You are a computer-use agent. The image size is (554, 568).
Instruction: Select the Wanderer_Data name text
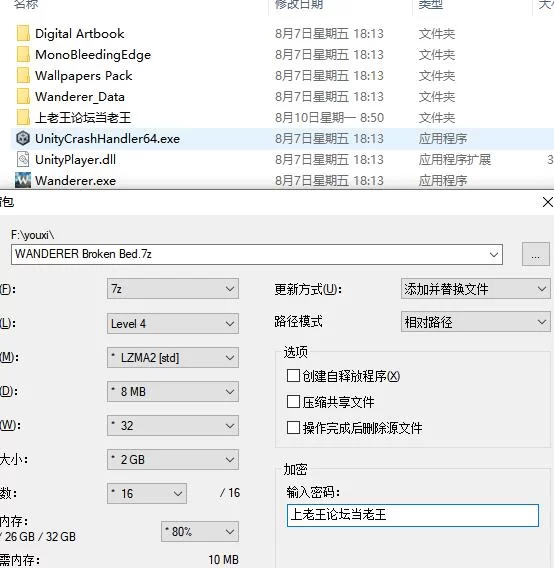click(x=80, y=97)
